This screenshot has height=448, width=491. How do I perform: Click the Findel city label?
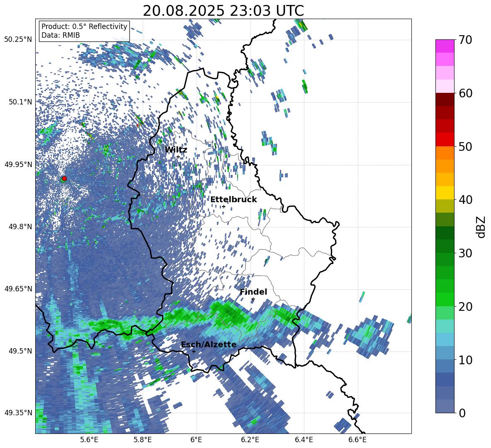coord(253,292)
